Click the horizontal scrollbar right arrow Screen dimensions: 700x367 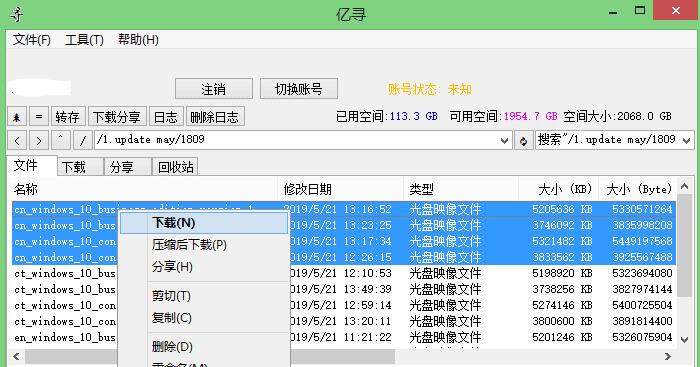coord(668,356)
